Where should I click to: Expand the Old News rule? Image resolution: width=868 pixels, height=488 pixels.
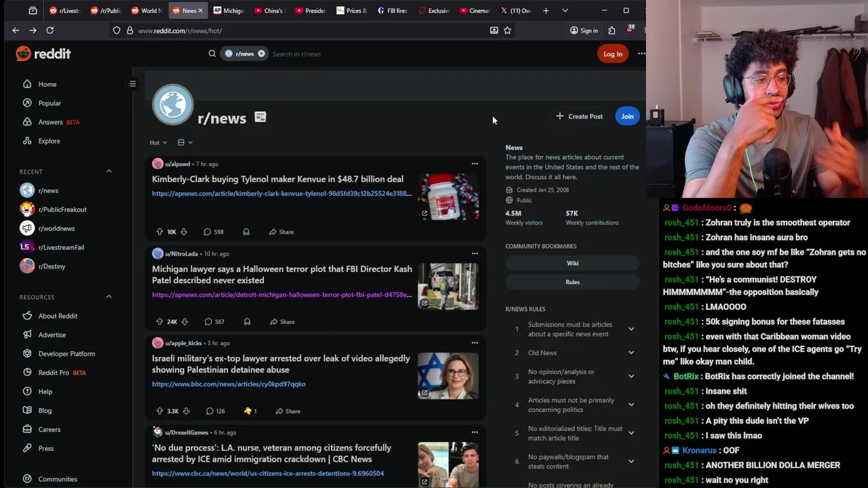coord(631,352)
